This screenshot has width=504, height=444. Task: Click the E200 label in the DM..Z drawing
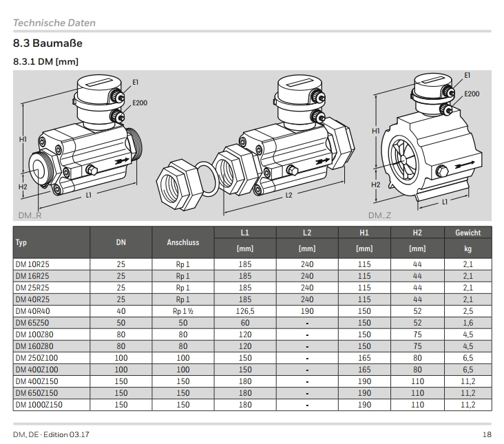click(472, 94)
